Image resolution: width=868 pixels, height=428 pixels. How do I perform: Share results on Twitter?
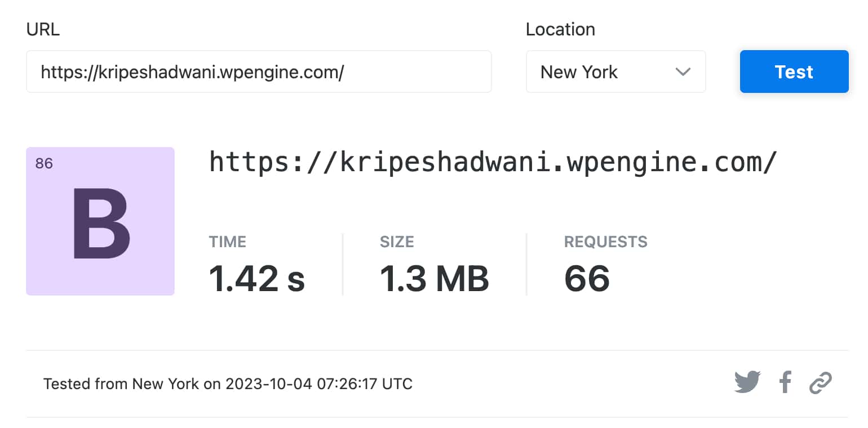[747, 382]
